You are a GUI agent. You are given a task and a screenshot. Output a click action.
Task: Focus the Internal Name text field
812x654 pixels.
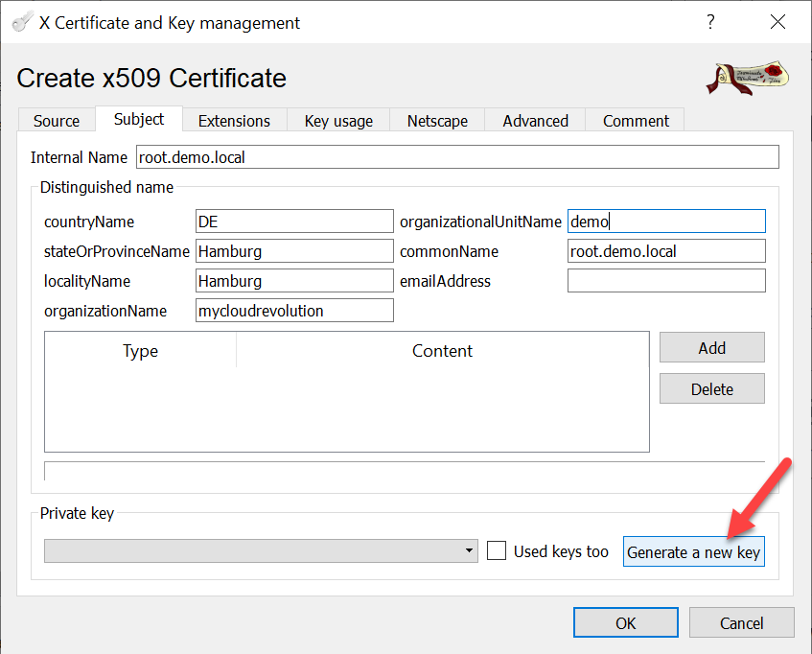tap(456, 157)
